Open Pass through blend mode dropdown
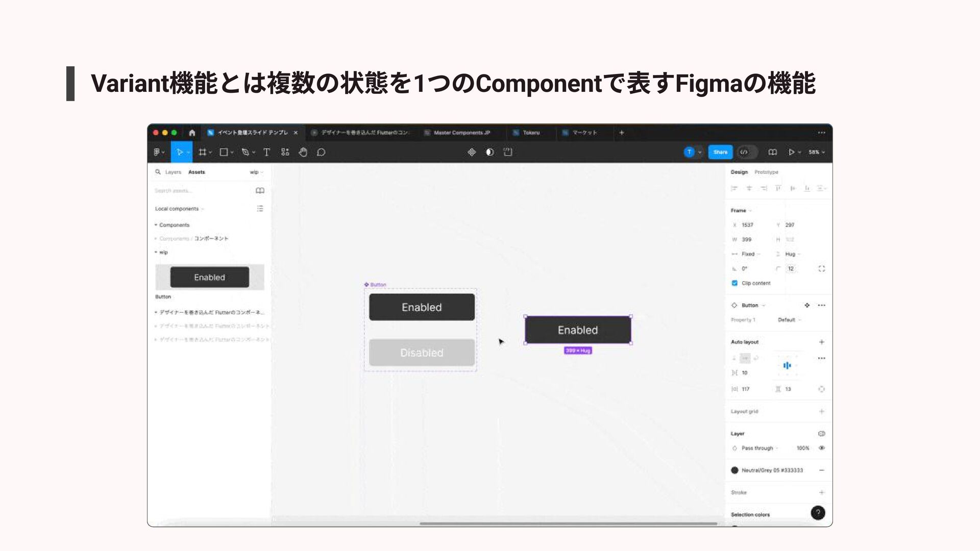Screen dimensions: 980x551 coord(759,448)
